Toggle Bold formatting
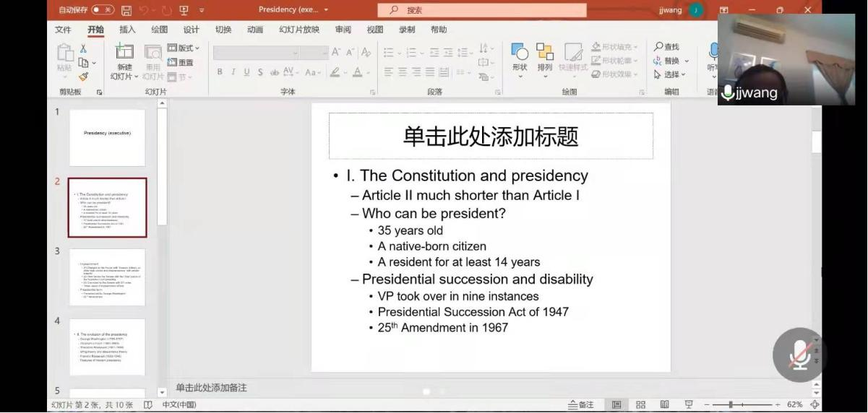The width and height of the screenshot is (868, 413). point(220,72)
